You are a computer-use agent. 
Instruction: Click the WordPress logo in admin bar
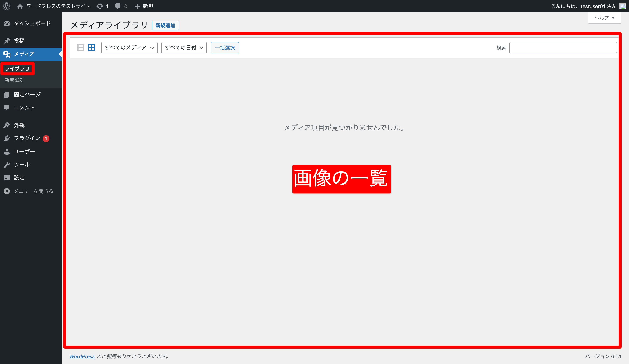pos(7,6)
